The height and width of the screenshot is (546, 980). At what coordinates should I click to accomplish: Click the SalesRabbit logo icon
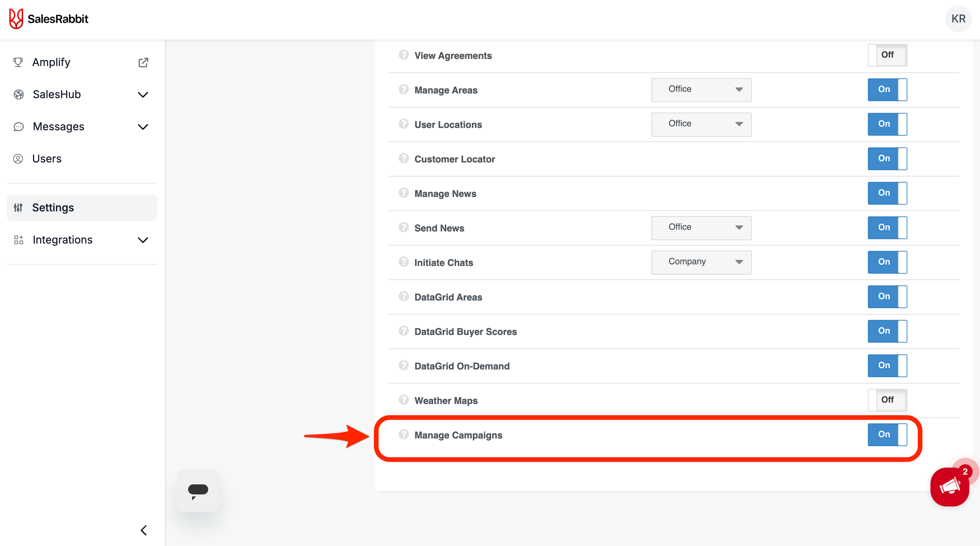pos(16,19)
